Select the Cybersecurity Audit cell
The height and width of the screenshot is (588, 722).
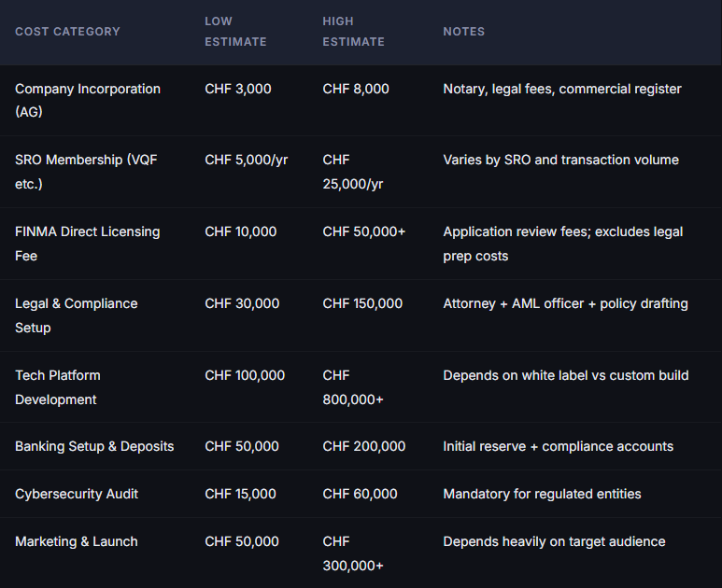pyautogui.click(x=77, y=494)
